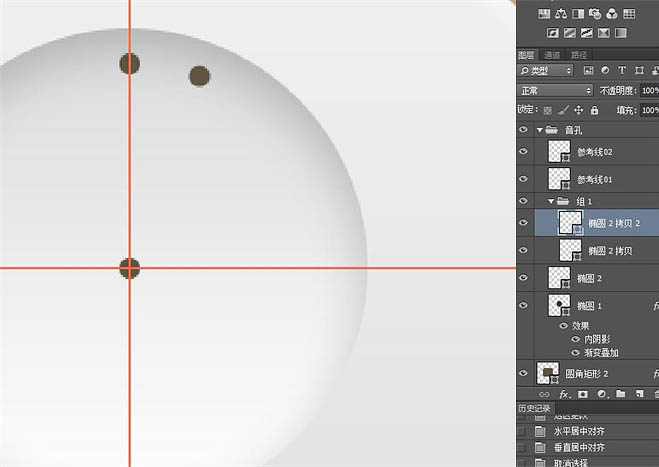Click the Photo Filter adjustment icon
The height and width of the screenshot is (467, 659).
point(595,14)
